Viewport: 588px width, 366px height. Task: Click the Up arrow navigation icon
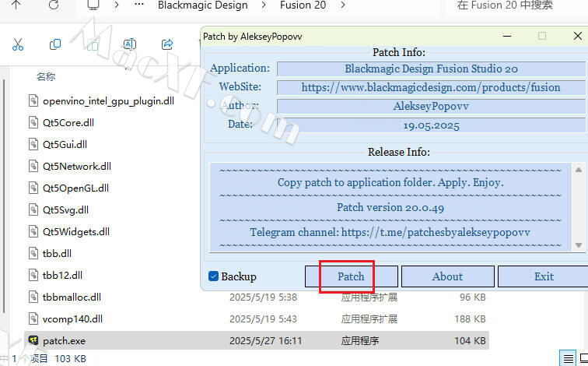16,5
